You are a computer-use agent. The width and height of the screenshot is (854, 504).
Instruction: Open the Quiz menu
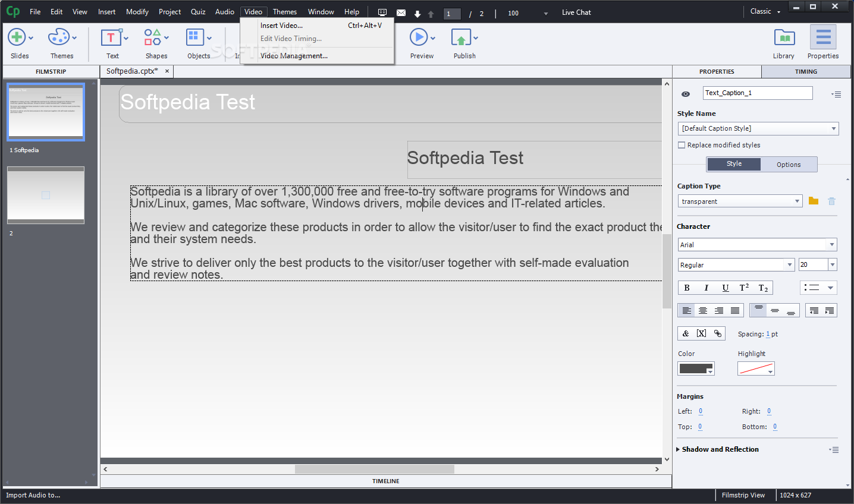[198, 12]
